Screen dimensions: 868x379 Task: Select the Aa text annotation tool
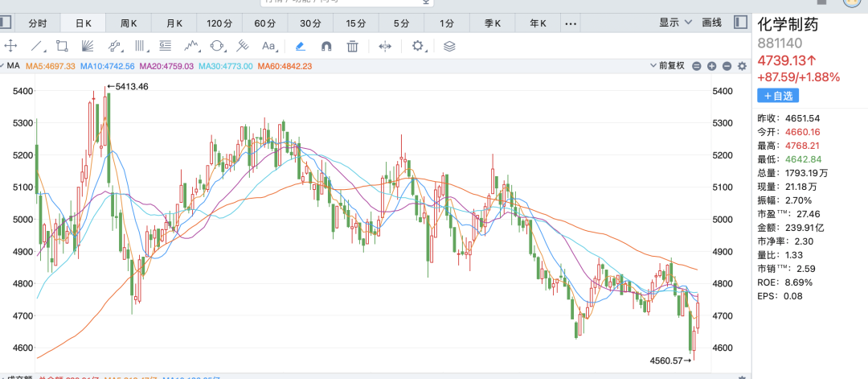coord(269,46)
